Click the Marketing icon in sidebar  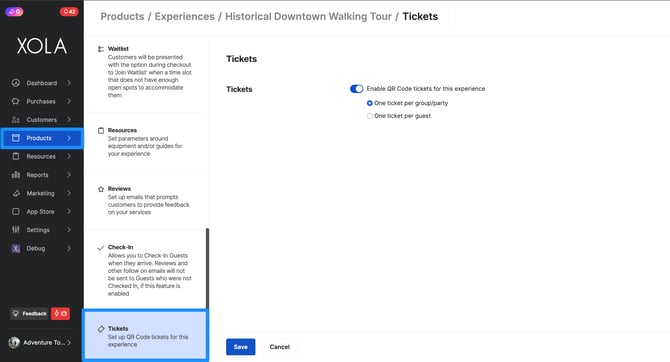(16, 193)
